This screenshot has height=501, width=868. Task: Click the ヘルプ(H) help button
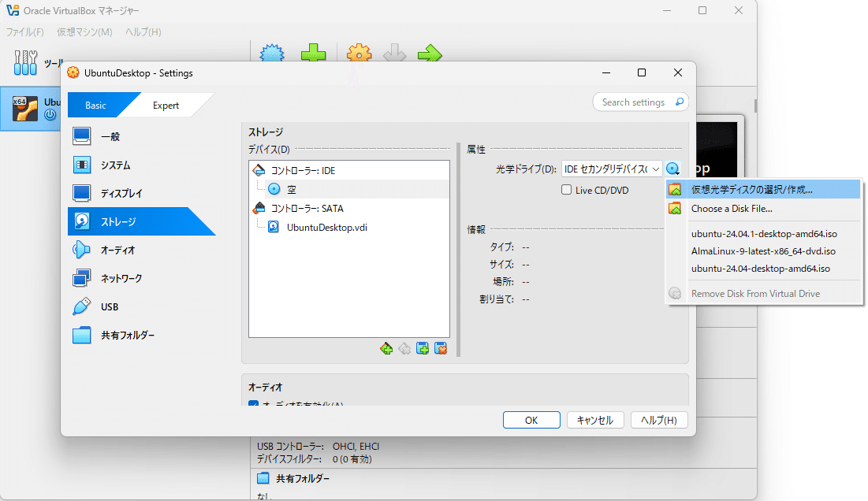659,421
